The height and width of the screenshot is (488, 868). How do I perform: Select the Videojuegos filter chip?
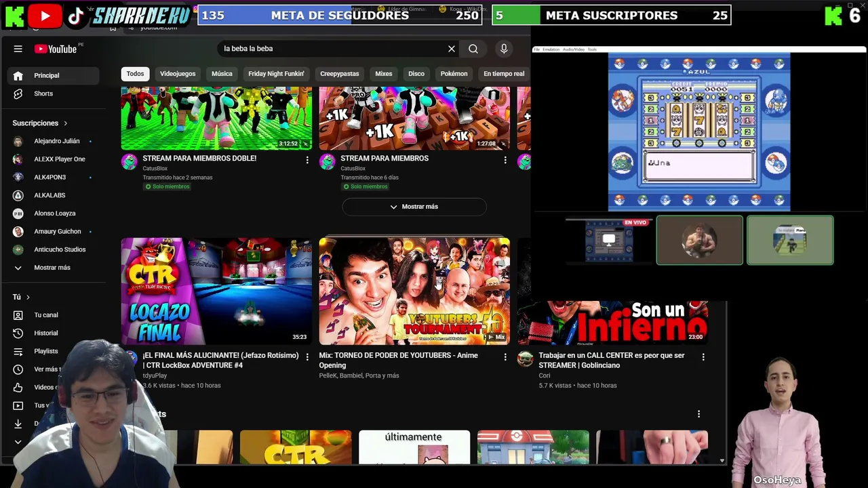click(178, 74)
